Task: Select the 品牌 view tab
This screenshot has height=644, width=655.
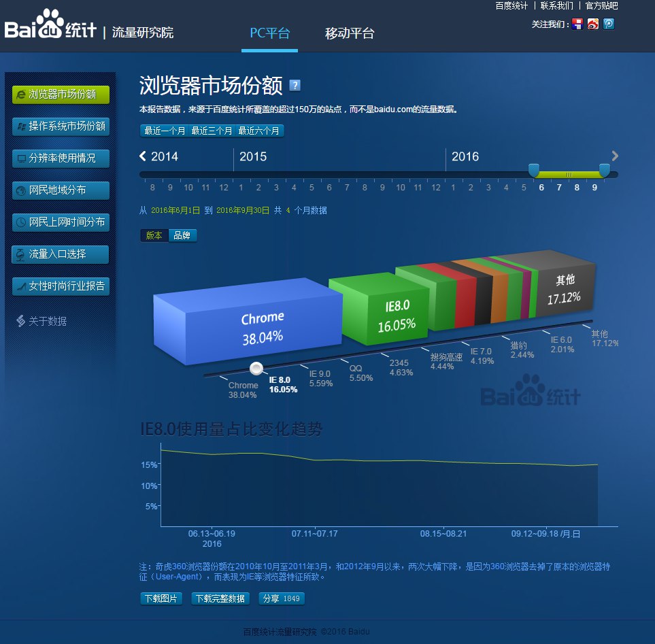Action: [x=182, y=235]
